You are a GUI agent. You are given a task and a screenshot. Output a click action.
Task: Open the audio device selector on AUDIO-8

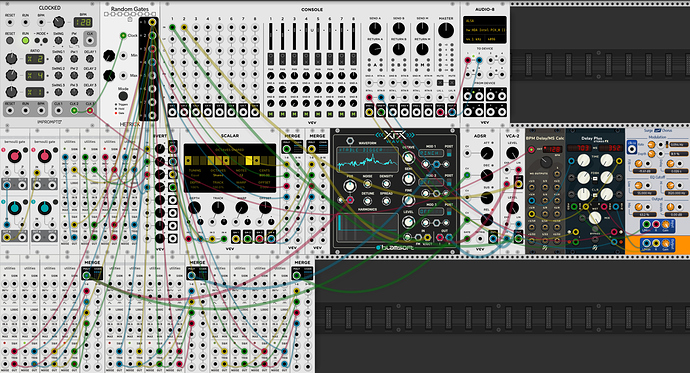pyautogui.click(x=484, y=30)
